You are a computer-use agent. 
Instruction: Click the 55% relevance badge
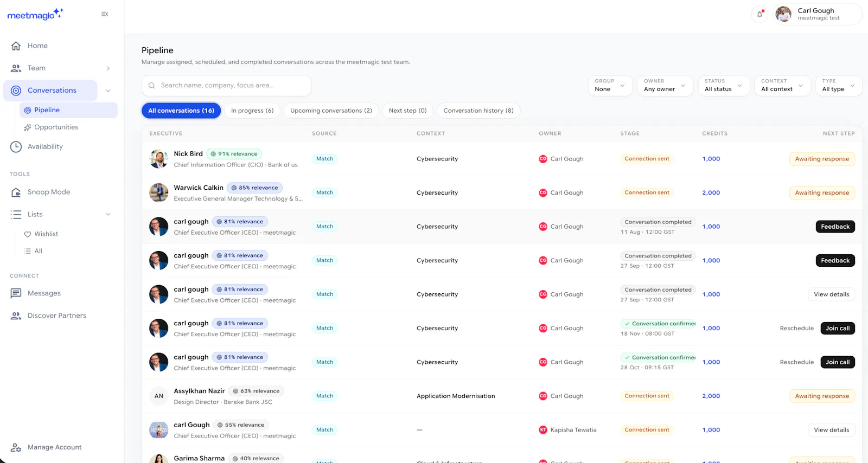[x=241, y=425]
